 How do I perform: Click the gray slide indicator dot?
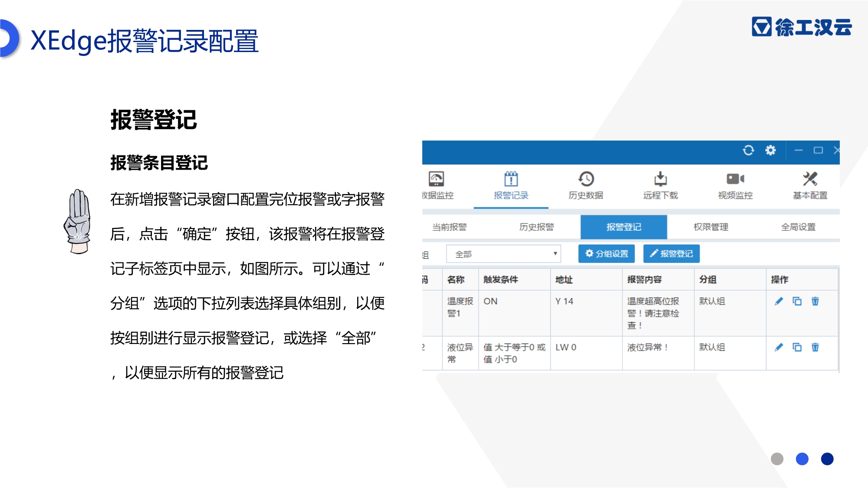point(777,459)
